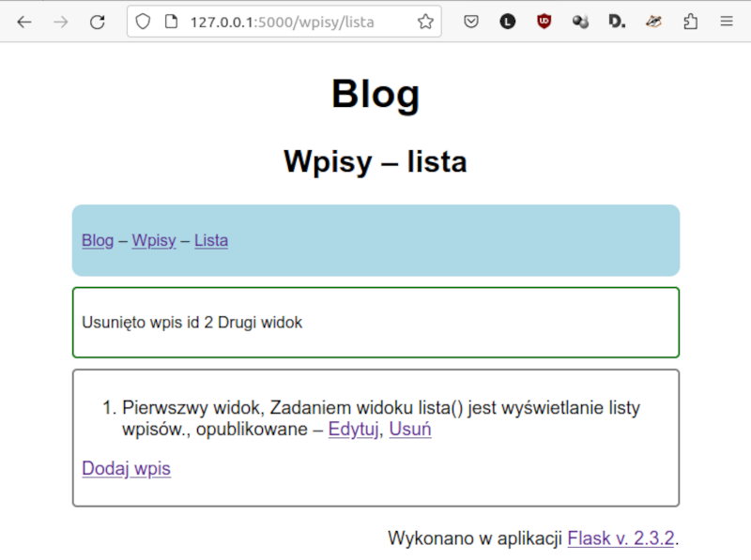Image resolution: width=751 pixels, height=560 pixels.
Task: Open the Blog breadcrumb link
Action: pos(98,241)
